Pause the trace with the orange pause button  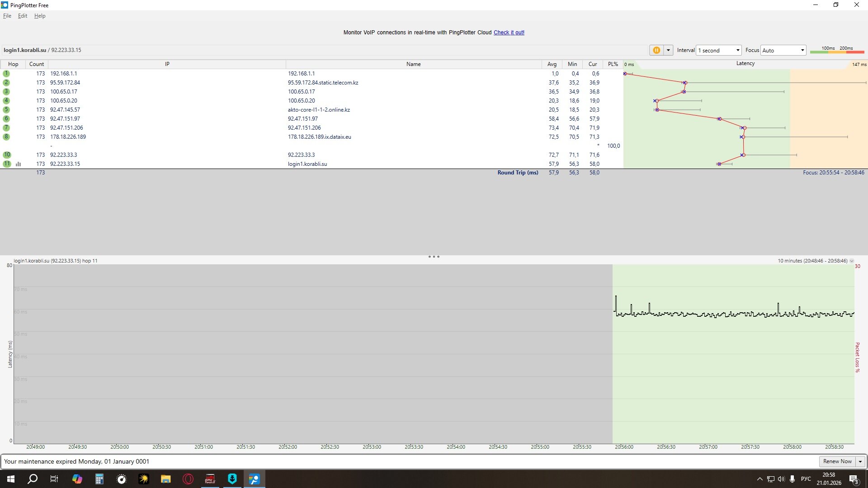pyautogui.click(x=656, y=50)
